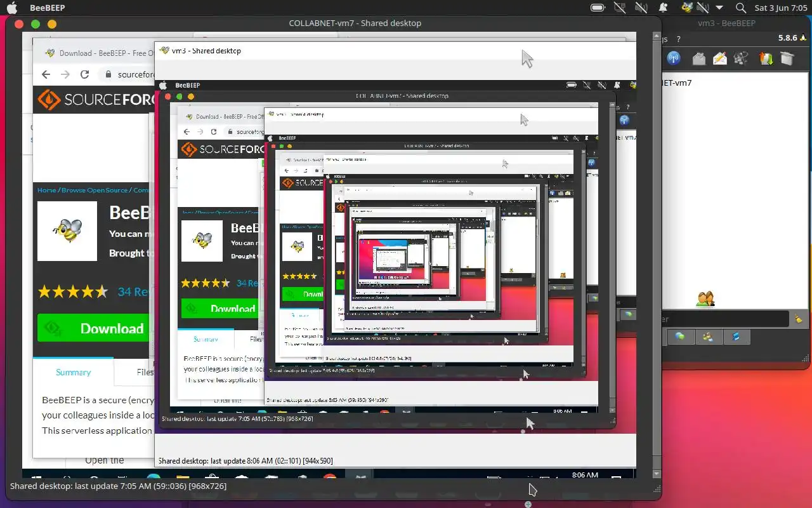Click the two-people users icon in BeeBEEP list
The height and width of the screenshot is (508, 812).
[x=705, y=298]
